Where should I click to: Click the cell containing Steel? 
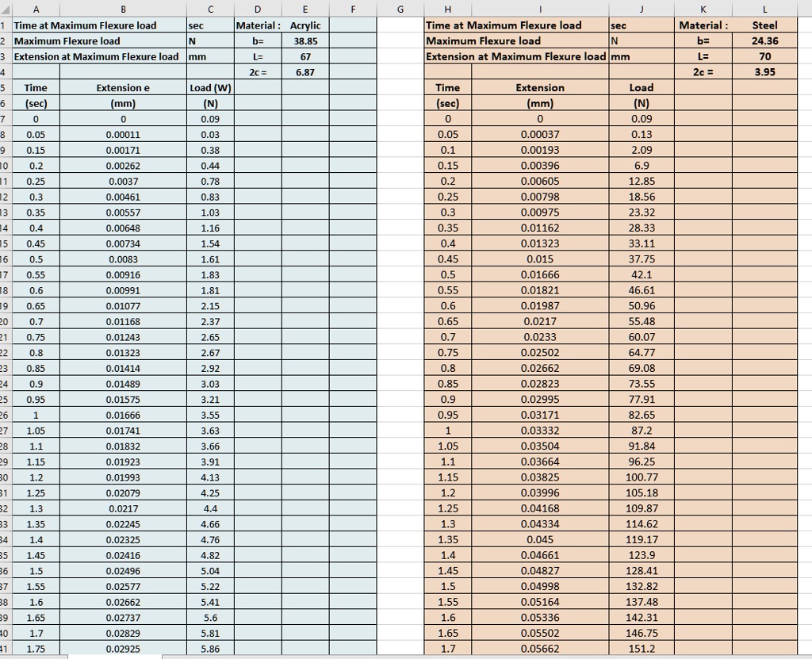[x=765, y=25]
